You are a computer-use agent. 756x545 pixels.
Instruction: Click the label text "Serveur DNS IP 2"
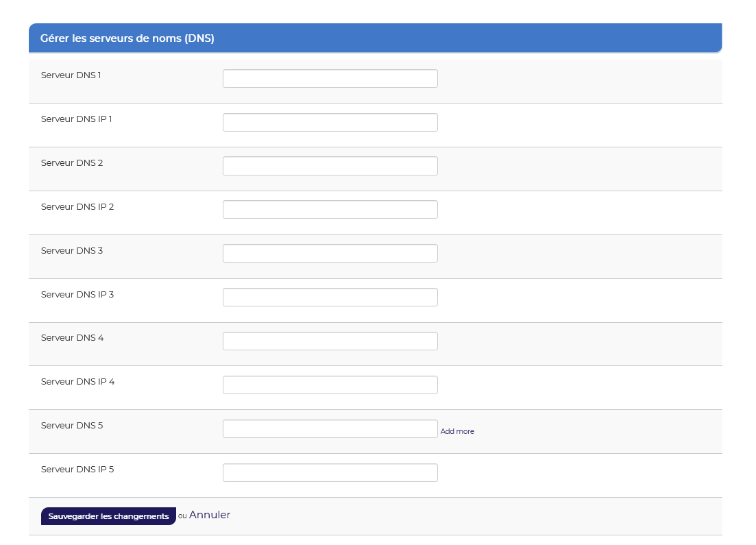(x=77, y=207)
